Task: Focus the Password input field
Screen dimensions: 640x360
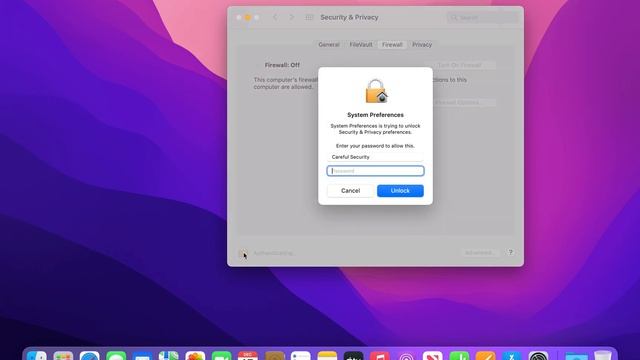Action: [375, 171]
